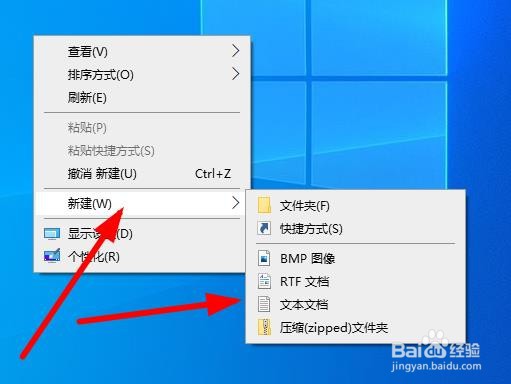
Task: Expand the 新建(W) submenu arrow
Action: 236,203
